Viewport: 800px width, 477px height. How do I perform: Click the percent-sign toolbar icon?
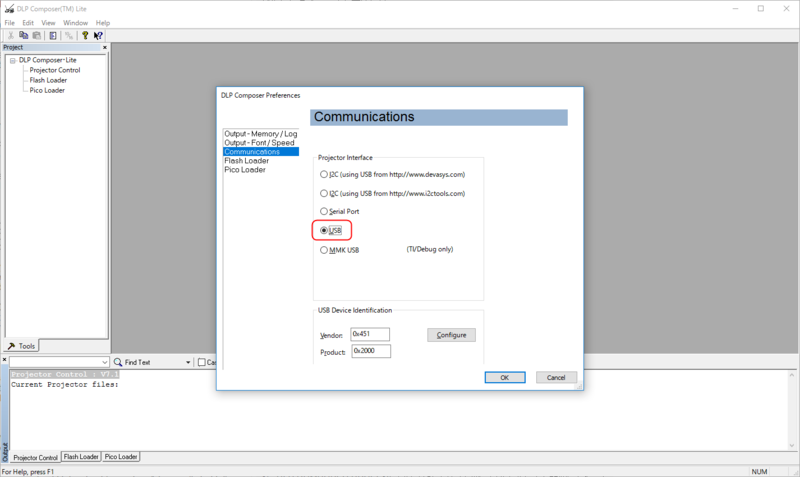pos(69,35)
